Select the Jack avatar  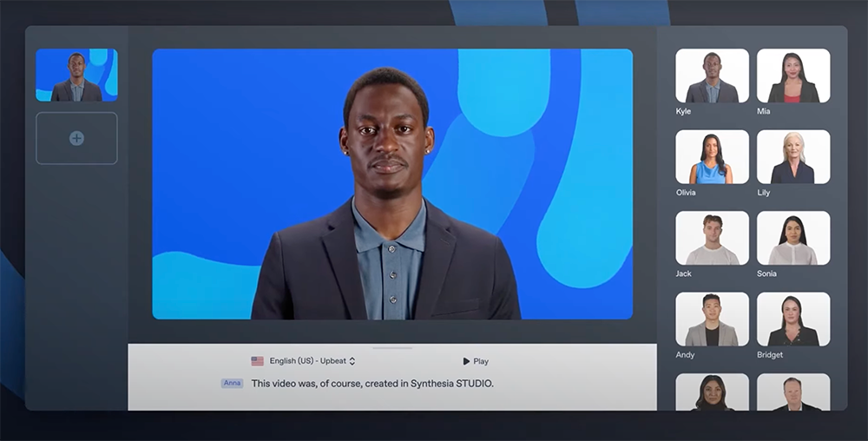[x=712, y=238]
